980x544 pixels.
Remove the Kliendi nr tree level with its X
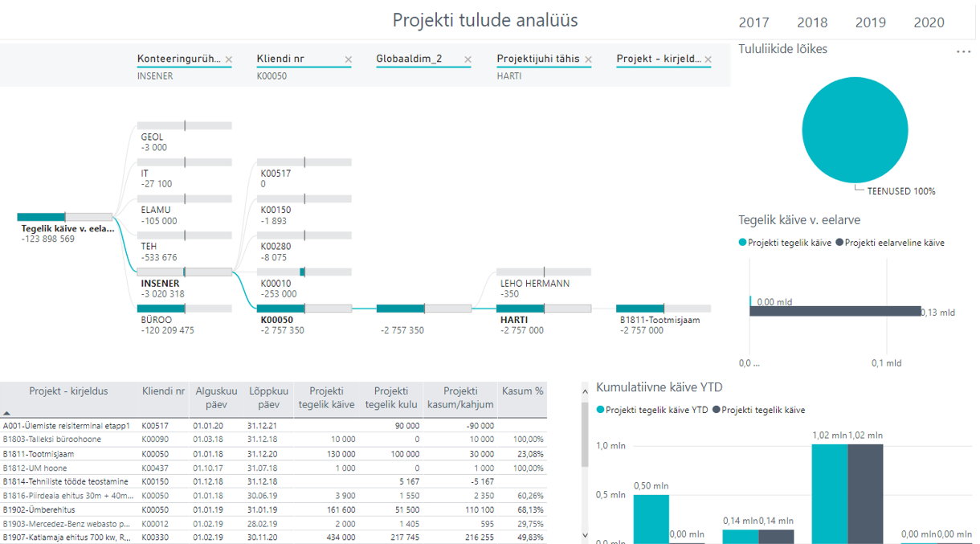click(348, 59)
